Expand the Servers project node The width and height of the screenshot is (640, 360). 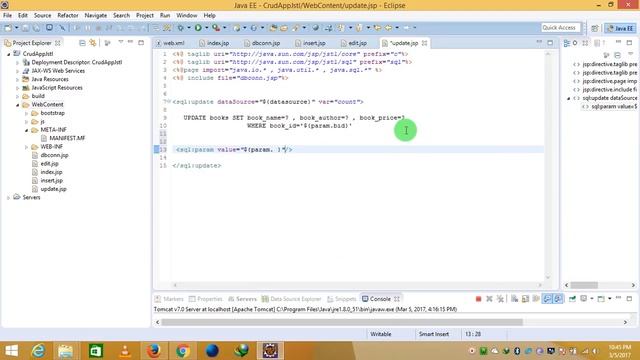tap(9, 198)
